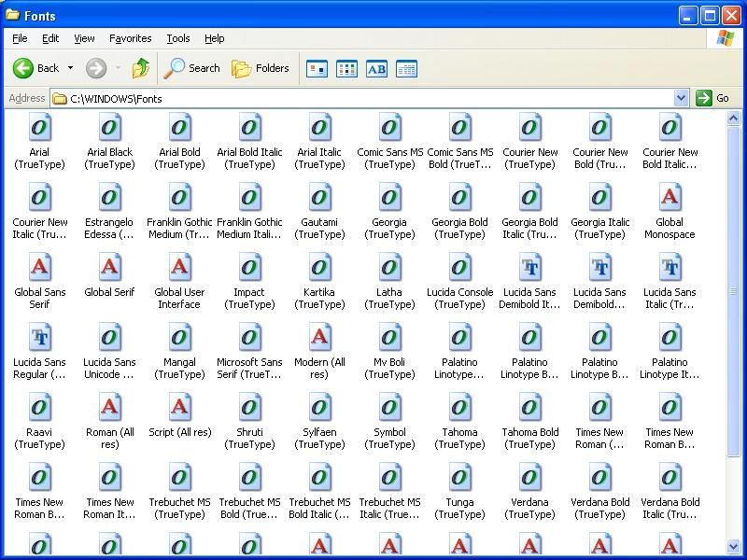
Task: Expand the Address bar dropdown
Action: point(682,99)
